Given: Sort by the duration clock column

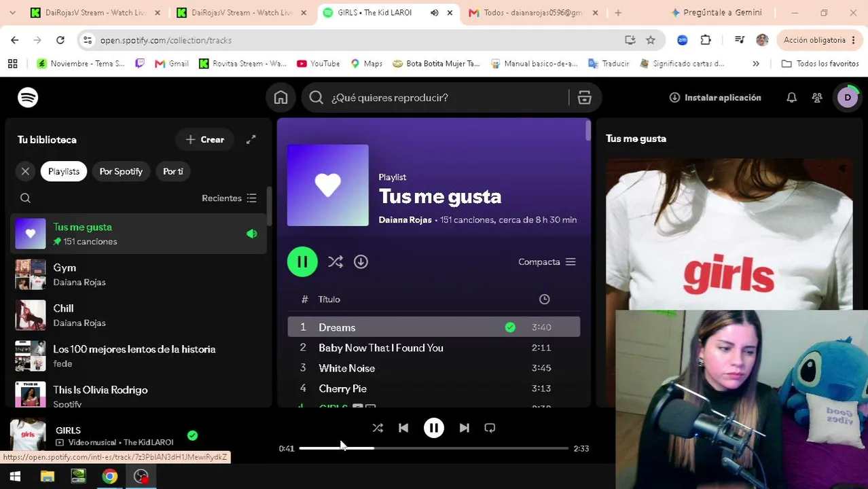Looking at the screenshot, I should [x=544, y=300].
